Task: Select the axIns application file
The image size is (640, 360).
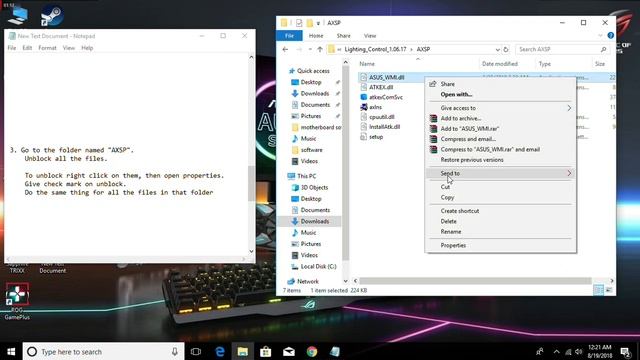Action: coord(376,107)
